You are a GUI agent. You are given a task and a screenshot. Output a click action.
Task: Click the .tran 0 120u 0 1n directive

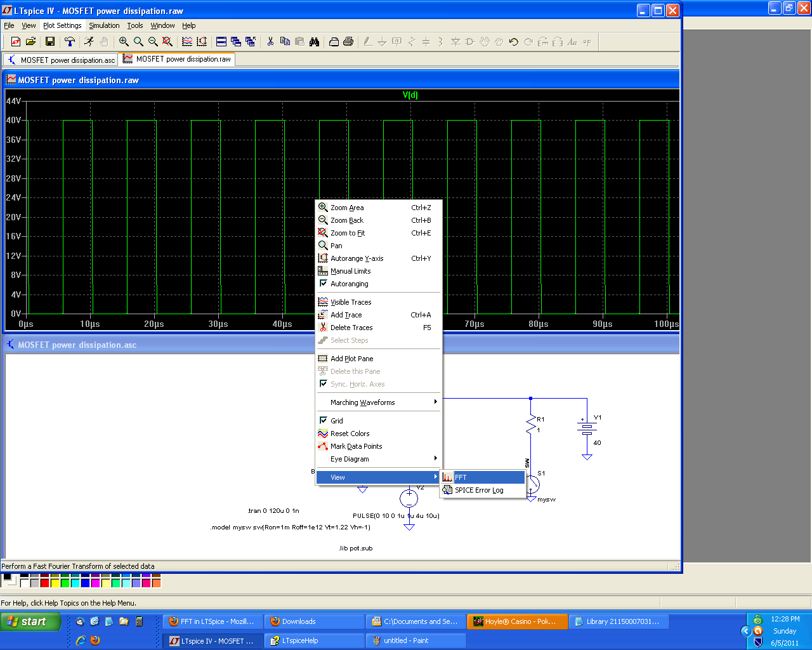(x=273, y=510)
